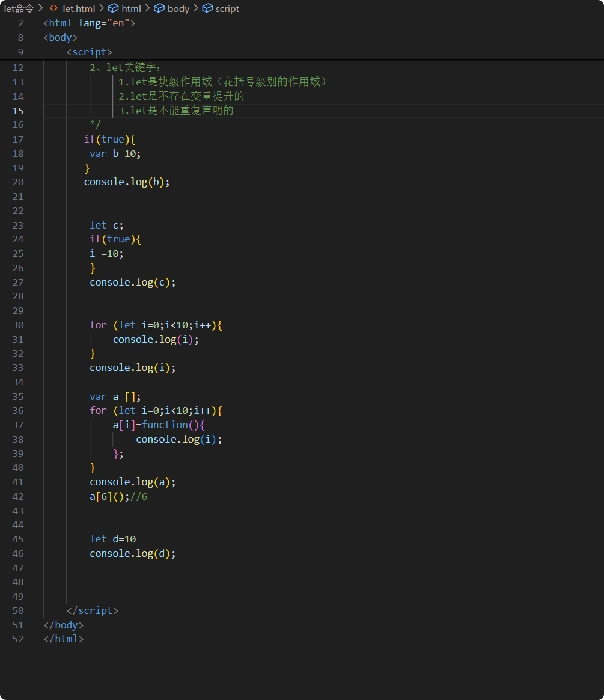Viewport: 604px width, 700px height.
Task: Open the 'let命令' breadcrumb folder
Action: click(19, 8)
